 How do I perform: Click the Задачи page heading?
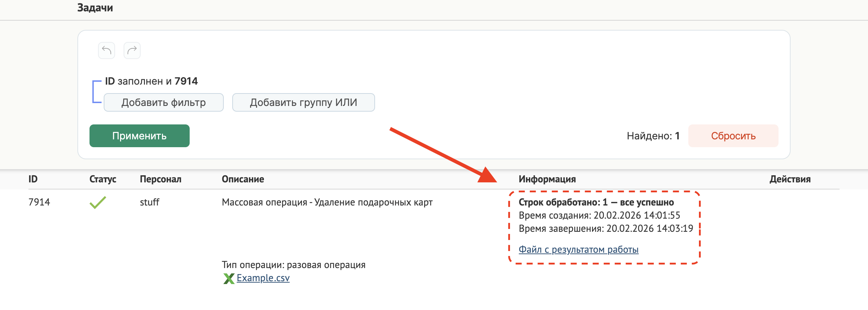coord(95,8)
